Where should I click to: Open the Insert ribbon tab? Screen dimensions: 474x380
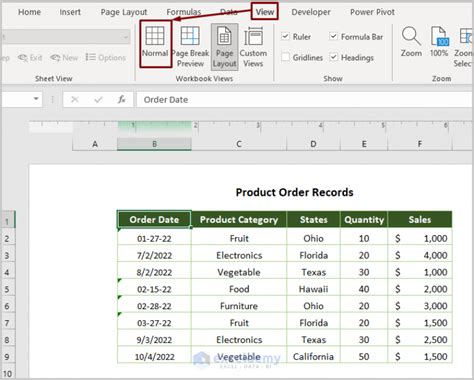coord(70,12)
